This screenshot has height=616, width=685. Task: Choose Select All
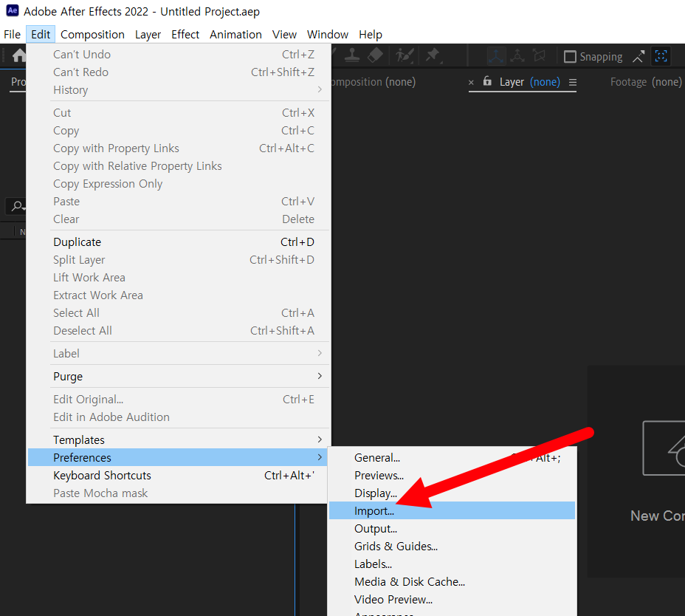click(x=178, y=313)
